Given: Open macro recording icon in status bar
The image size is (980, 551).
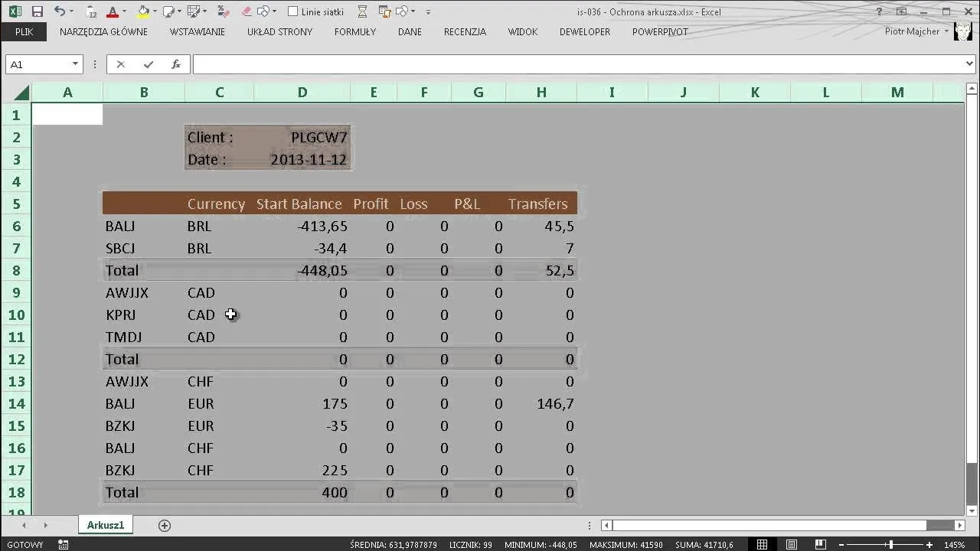Looking at the screenshot, I should 64,544.
